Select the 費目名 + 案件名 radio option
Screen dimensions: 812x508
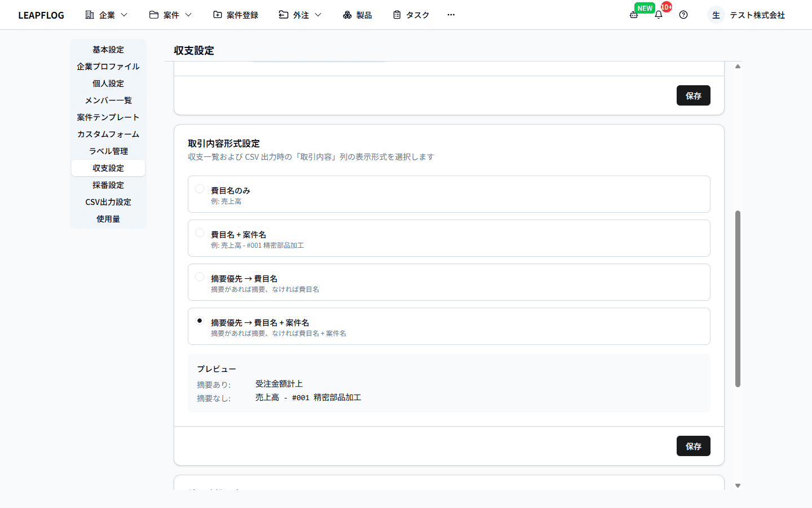coord(200,233)
